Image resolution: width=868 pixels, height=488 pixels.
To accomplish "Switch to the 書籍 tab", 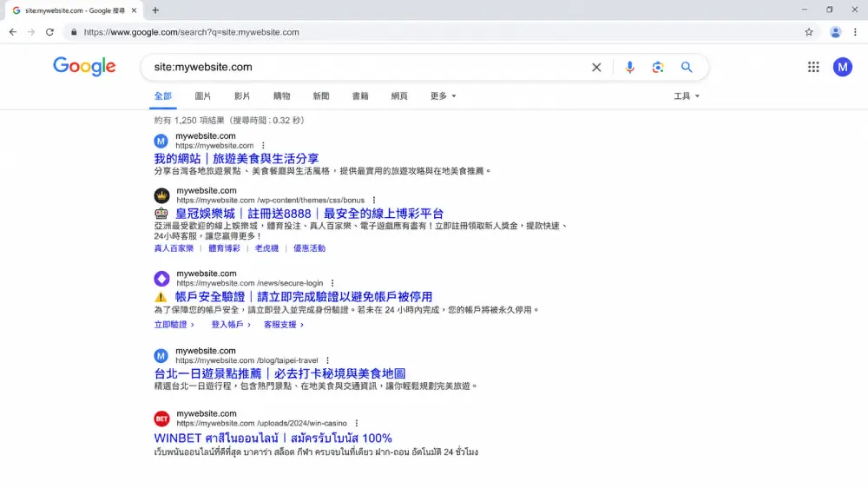I will 360,96.
